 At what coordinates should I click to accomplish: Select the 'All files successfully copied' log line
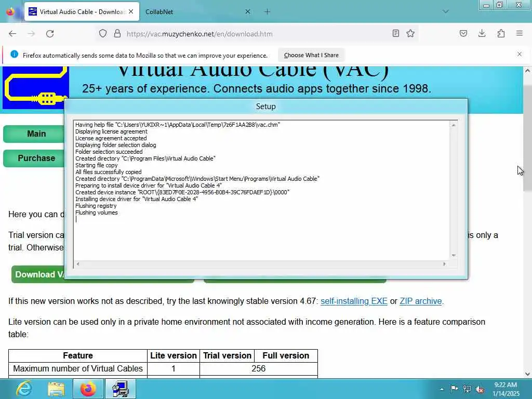pyautogui.click(x=108, y=172)
